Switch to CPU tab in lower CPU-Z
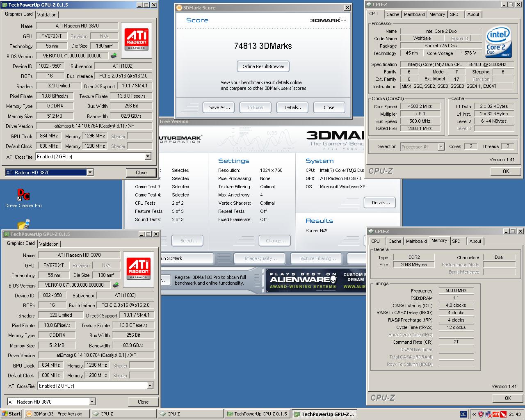Image resolution: width=525 pixels, height=420 pixels. [376, 241]
